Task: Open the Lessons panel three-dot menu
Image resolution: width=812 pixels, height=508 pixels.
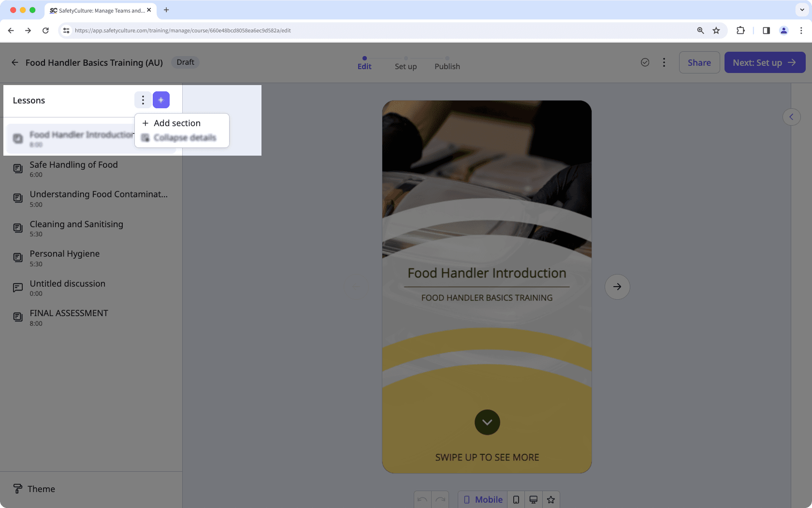Action: pyautogui.click(x=143, y=100)
